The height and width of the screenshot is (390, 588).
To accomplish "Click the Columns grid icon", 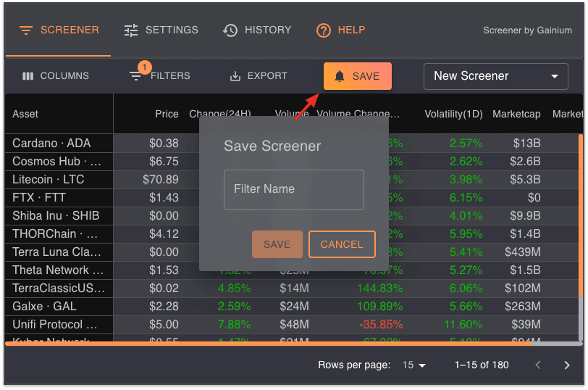I will click(28, 76).
